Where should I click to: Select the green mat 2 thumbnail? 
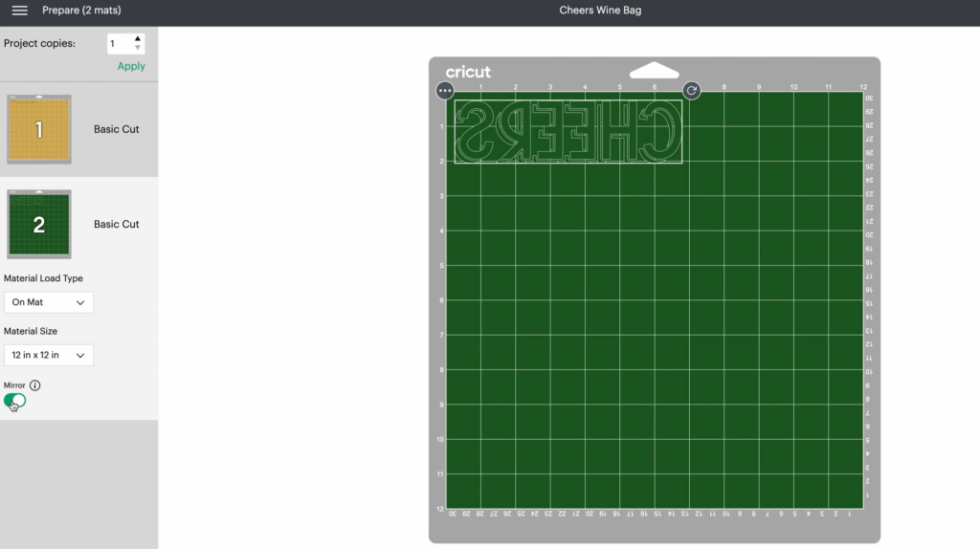(39, 224)
